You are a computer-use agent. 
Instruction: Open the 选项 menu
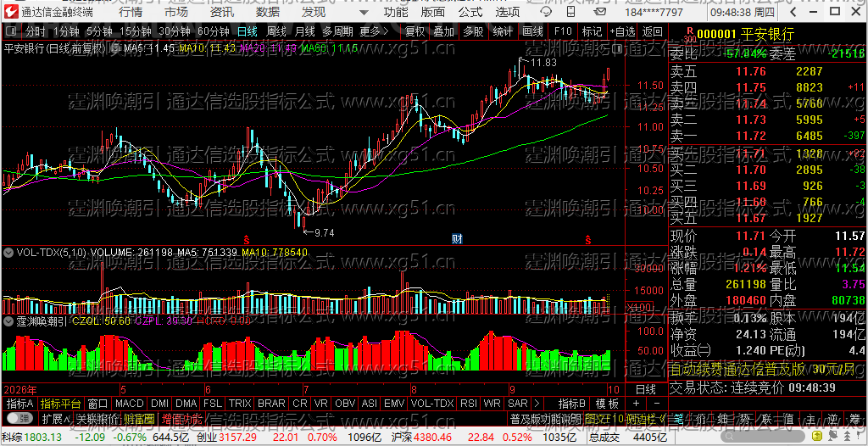(x=508, y=12)
